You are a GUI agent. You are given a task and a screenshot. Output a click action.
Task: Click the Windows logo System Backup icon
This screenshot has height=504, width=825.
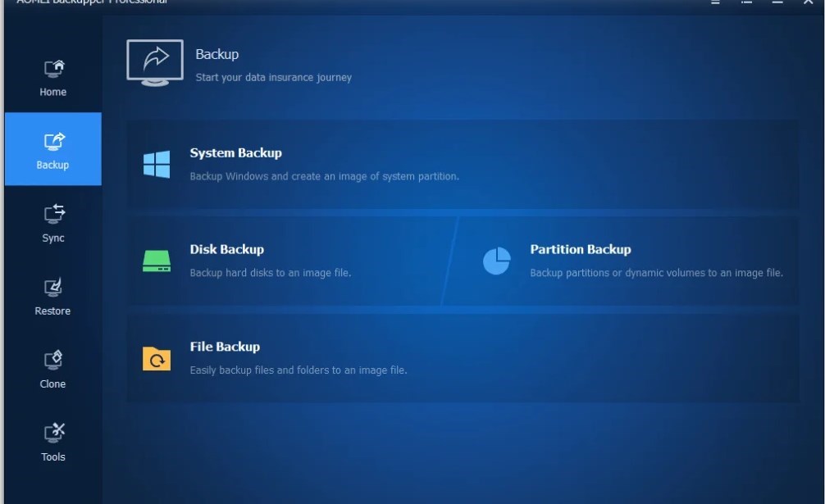(x=157, y=165)
